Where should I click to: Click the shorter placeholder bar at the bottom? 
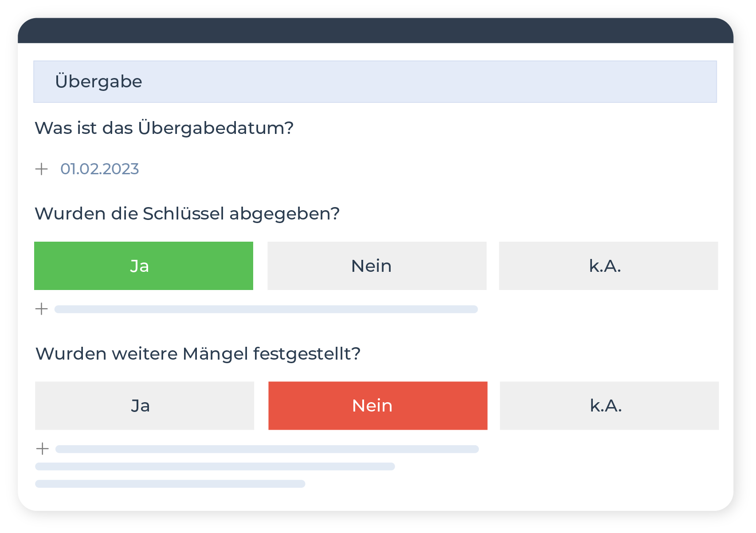pyautogui.click(x=171, y=484)
